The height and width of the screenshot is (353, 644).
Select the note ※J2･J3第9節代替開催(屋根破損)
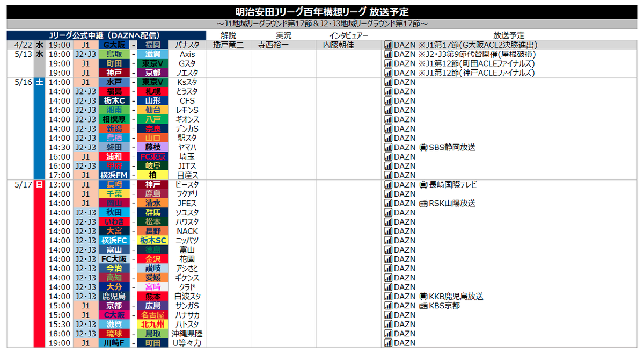pos(477,54)
